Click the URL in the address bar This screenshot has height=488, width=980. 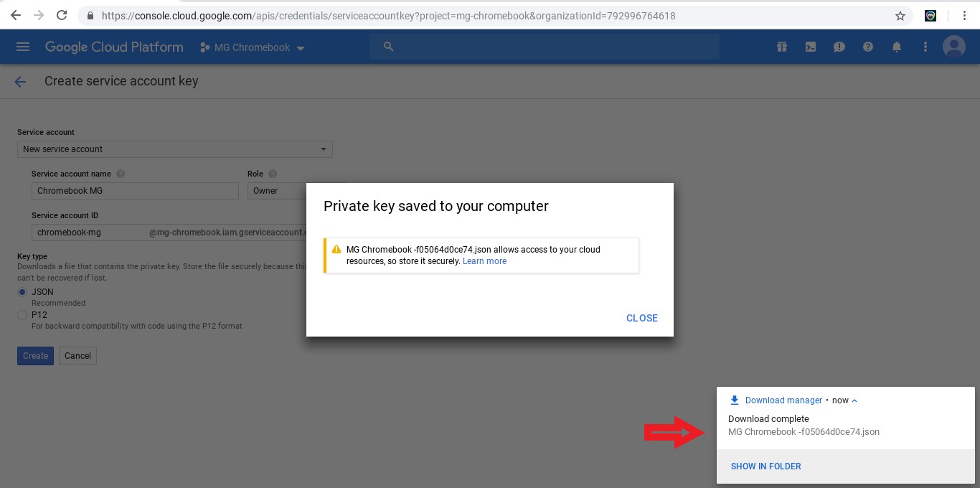388,15
